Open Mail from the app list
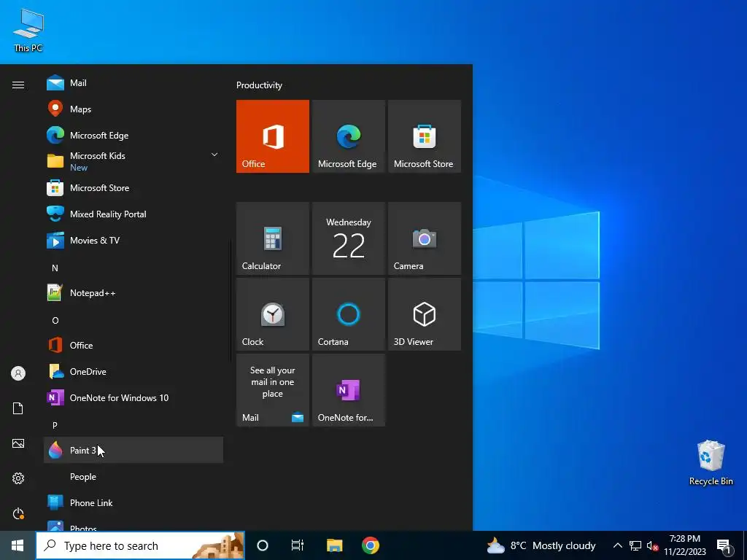The width and height of the screenshot is (747, 560). [x=133, y=83]
